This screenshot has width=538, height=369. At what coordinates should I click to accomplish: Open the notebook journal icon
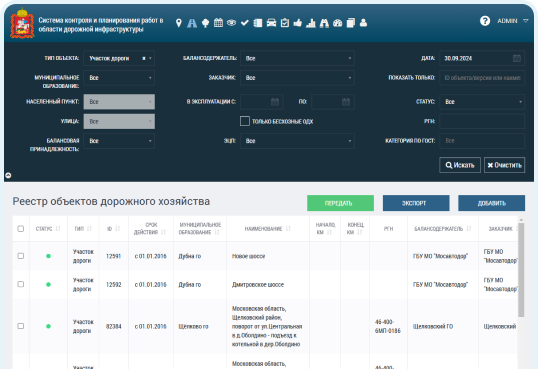pyautogui.click(x=258, y=23)
